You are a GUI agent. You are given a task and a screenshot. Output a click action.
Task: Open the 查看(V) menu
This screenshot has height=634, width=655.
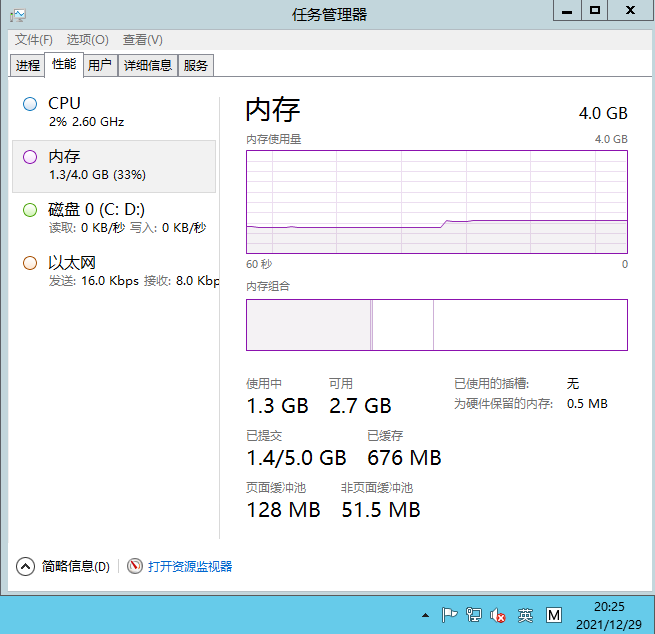point(142,40)
